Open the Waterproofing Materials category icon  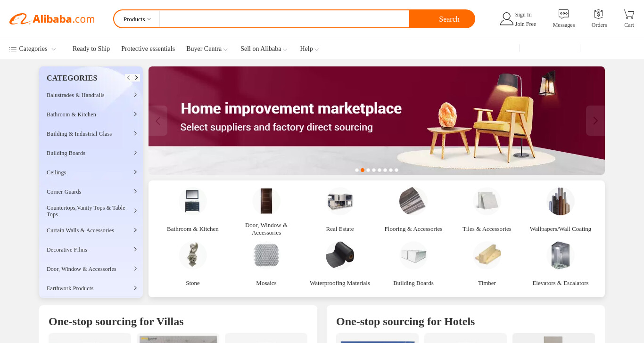pos(339,255)
